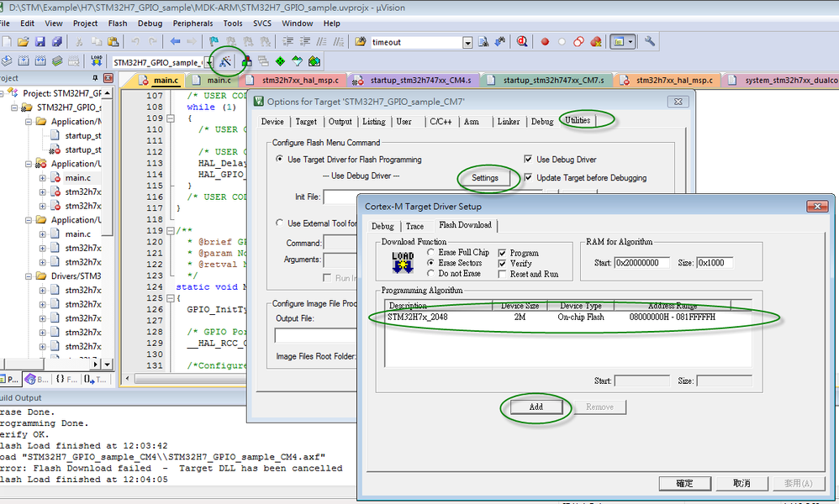839x504 pixels.
Task: Click Add to add a programming algorithm
Action: [x=536, y=407]
